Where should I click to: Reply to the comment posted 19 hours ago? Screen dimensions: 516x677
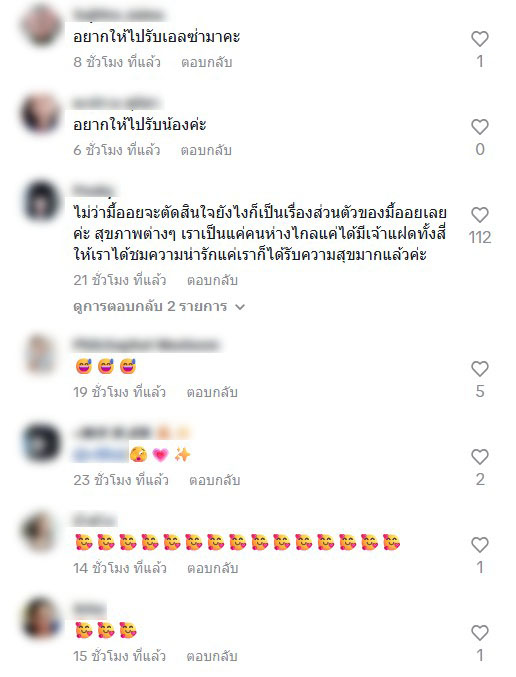[x=212, y=392]
